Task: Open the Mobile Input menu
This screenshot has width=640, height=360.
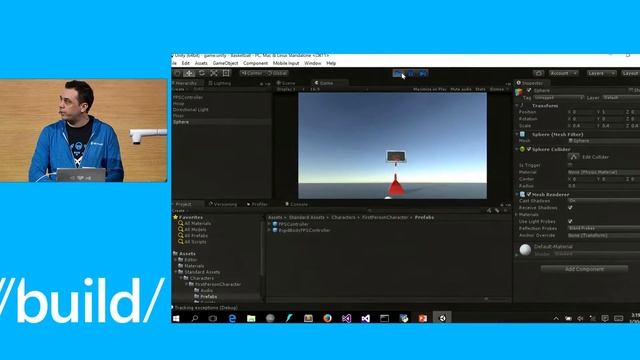Action: coord(286,63)
